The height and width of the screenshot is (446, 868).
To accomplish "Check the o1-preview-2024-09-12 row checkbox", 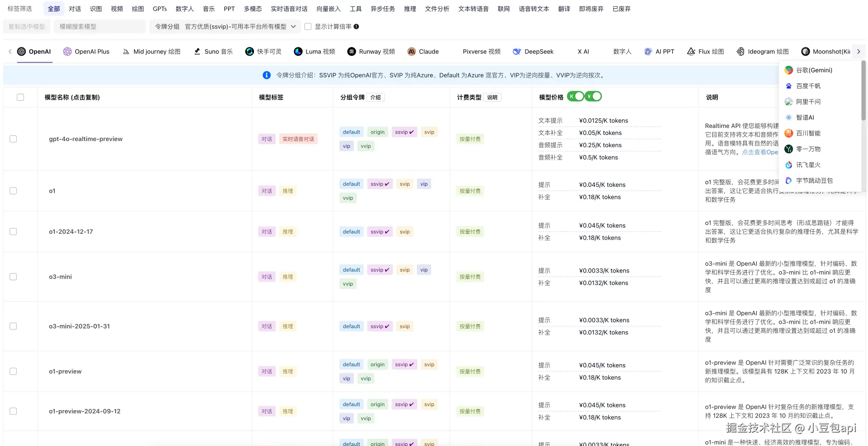I will click(13, 411).
